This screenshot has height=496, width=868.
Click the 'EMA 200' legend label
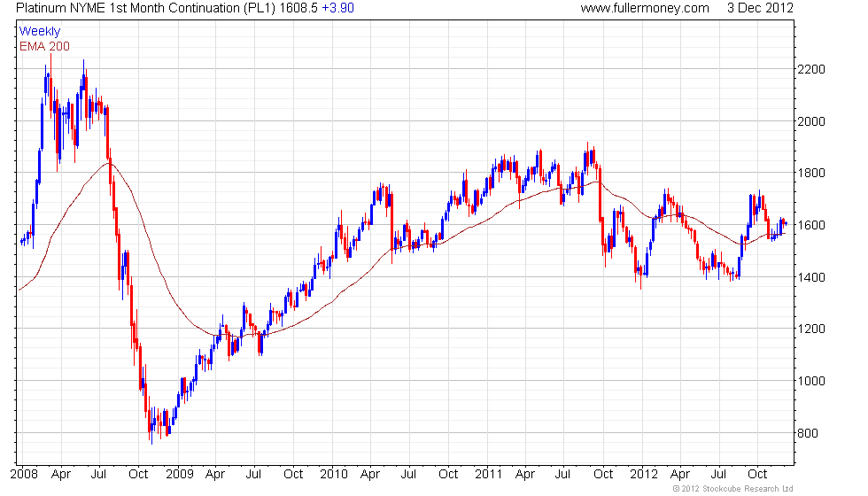[45, 46]
